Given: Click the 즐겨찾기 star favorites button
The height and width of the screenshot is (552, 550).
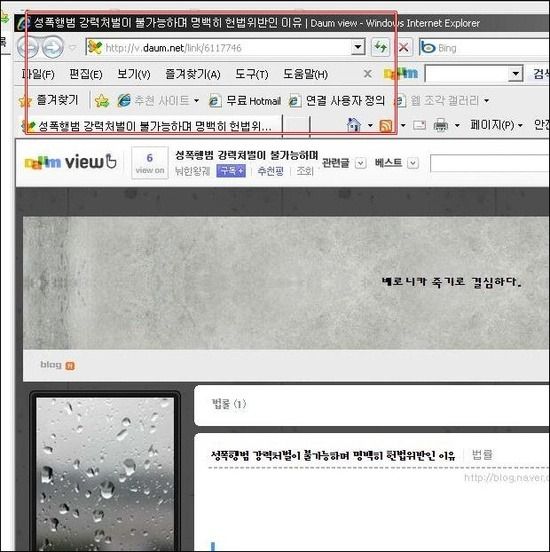Looking at the screenshot, I should pos(49,100).
